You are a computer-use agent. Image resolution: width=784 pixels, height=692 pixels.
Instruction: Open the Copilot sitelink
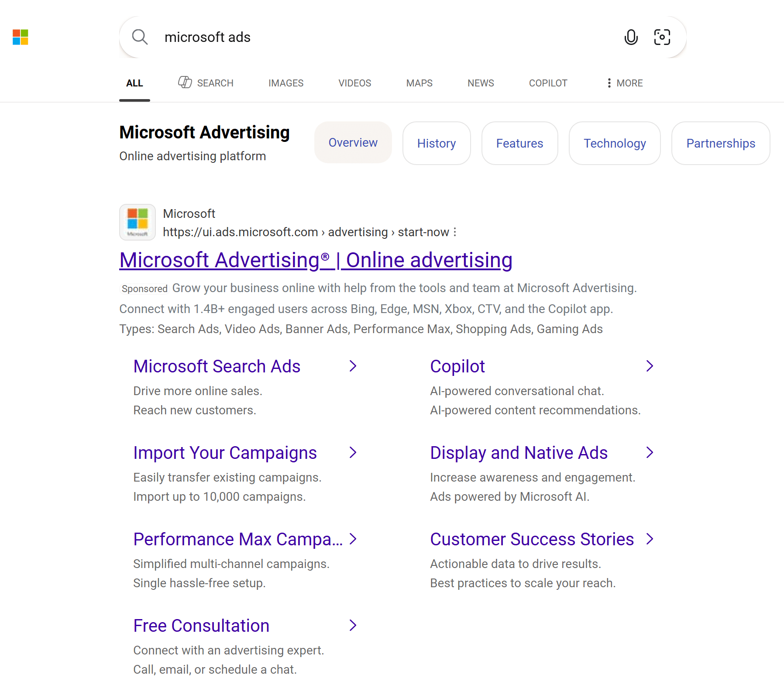[457, 366]
